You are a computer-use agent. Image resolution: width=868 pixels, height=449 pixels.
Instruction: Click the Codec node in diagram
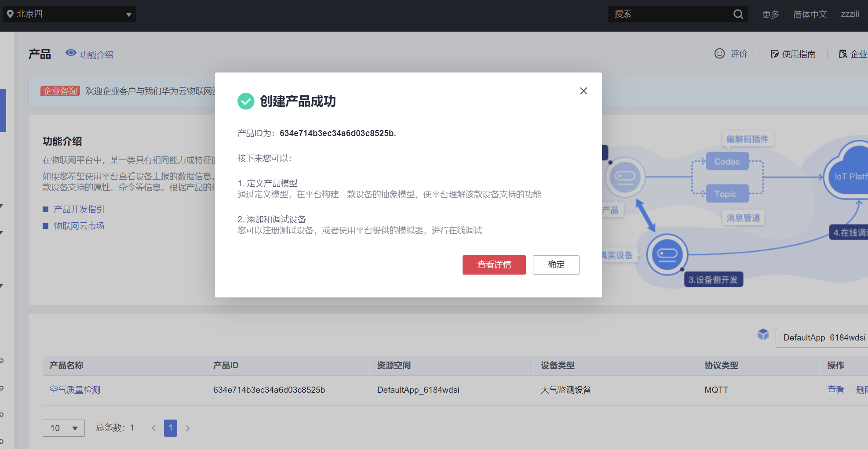(x=727, y=162)
